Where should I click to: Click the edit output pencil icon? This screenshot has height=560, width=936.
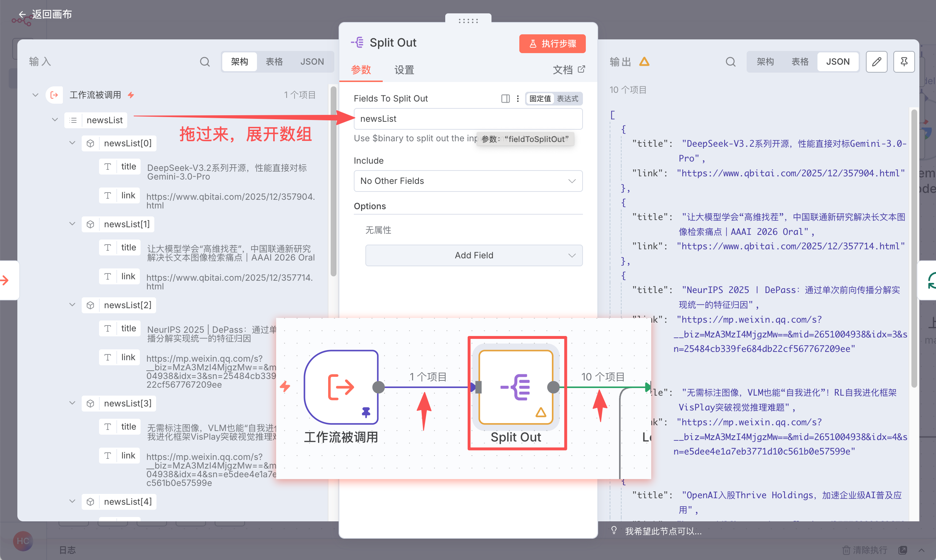(x=876, y=61)
